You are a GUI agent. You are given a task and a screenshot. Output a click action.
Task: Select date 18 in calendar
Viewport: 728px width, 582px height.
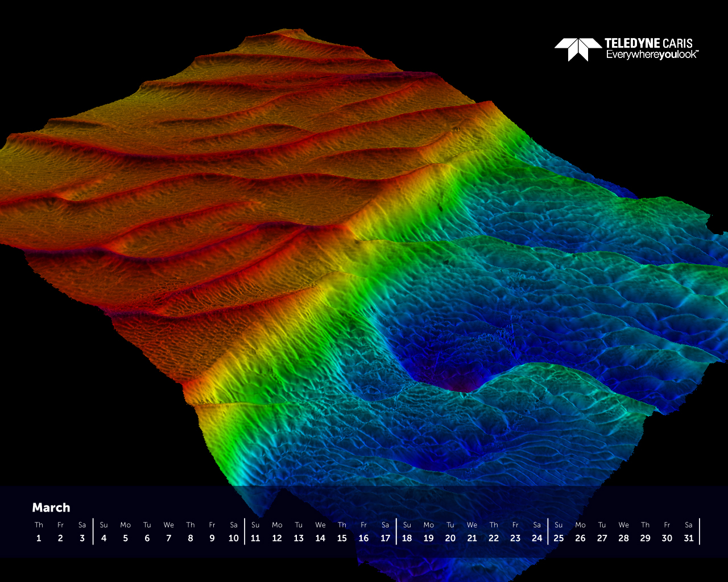point(407,538)
